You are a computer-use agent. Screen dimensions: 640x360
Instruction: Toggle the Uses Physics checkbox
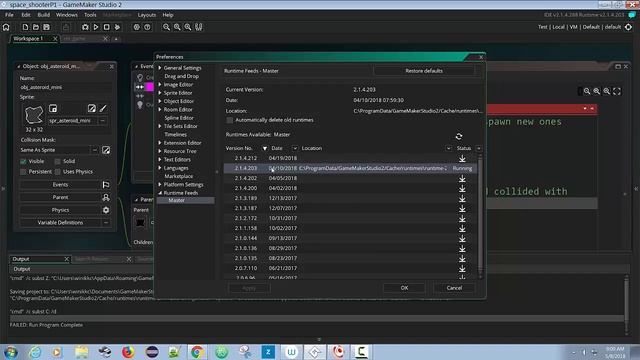[58, 172]
